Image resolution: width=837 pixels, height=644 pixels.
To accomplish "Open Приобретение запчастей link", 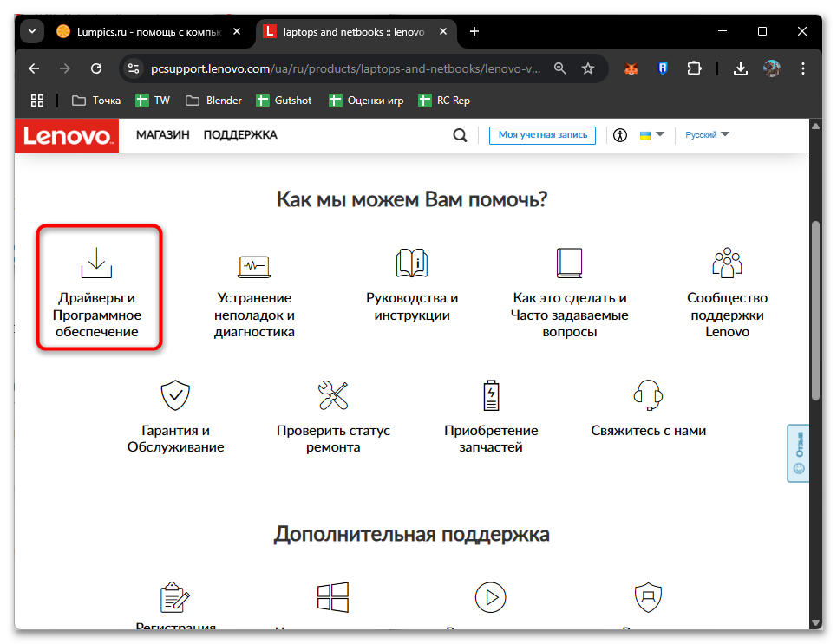I will coord(491,439).
